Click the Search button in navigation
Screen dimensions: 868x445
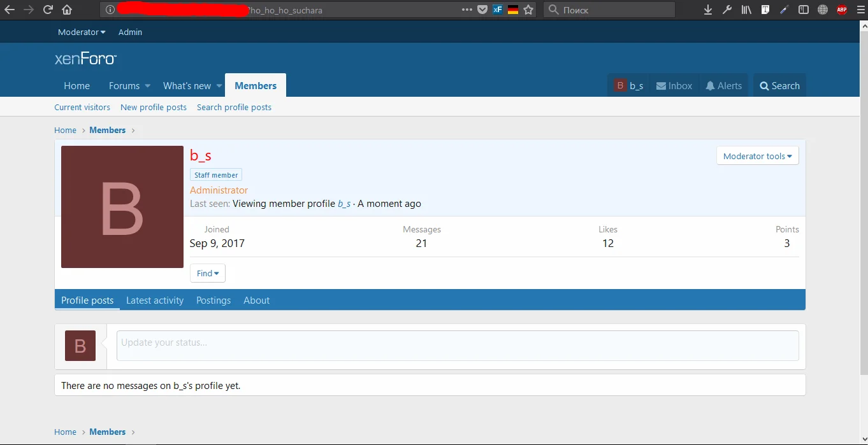click(779, 86)
